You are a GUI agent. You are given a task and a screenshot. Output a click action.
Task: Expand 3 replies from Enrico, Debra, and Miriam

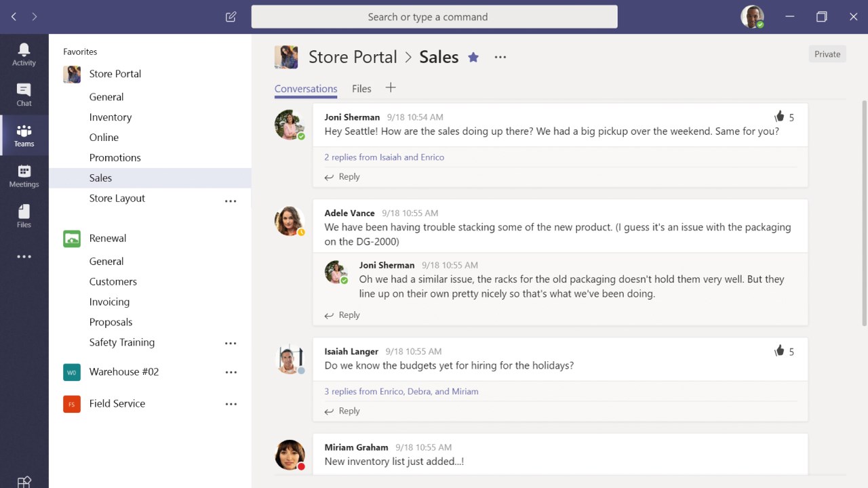click(401, 391)
